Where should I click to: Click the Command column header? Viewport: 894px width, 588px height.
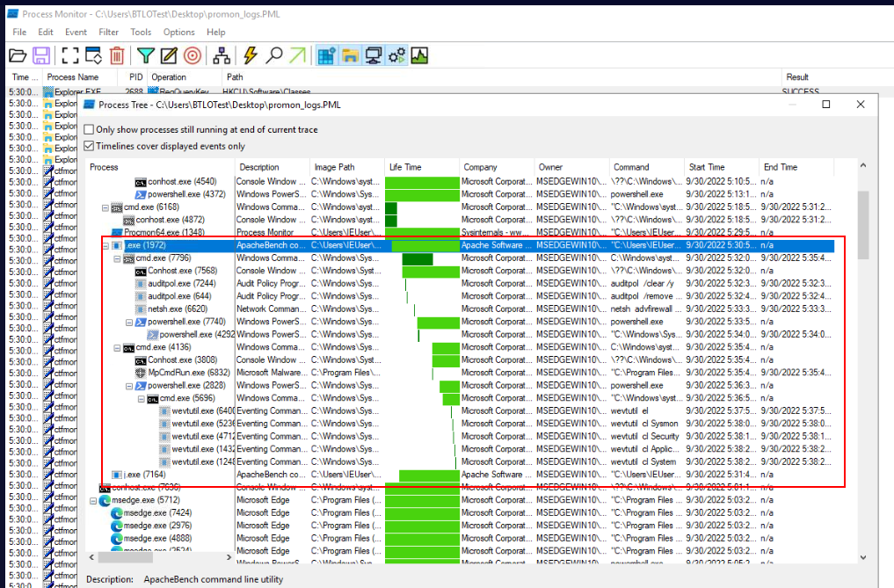coord(647,167)
